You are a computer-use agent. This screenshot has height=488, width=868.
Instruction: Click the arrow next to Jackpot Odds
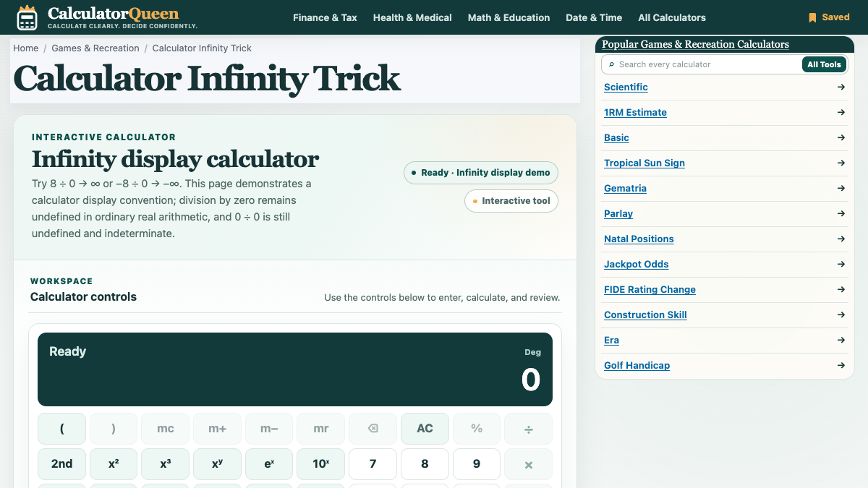pos(841,264)
